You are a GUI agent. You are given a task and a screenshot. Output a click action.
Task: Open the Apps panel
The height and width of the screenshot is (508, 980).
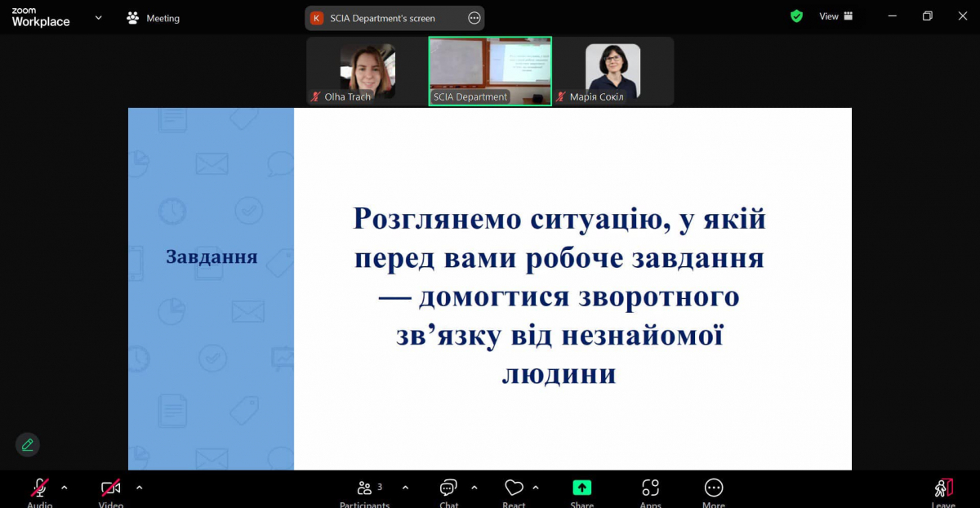(650, 490)
